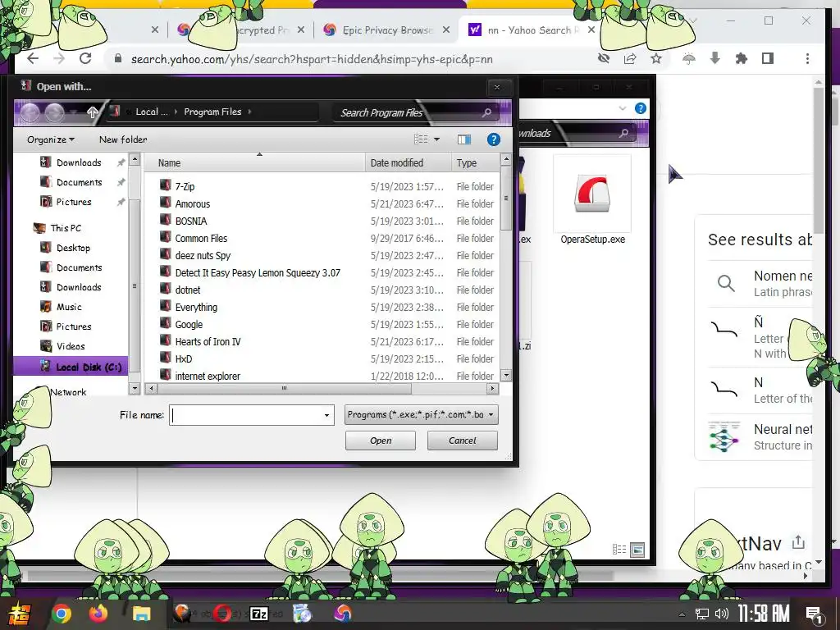The image size is (840, 630).
Task: Open File Explorer from the taskbar
Action: coord(142,614)
